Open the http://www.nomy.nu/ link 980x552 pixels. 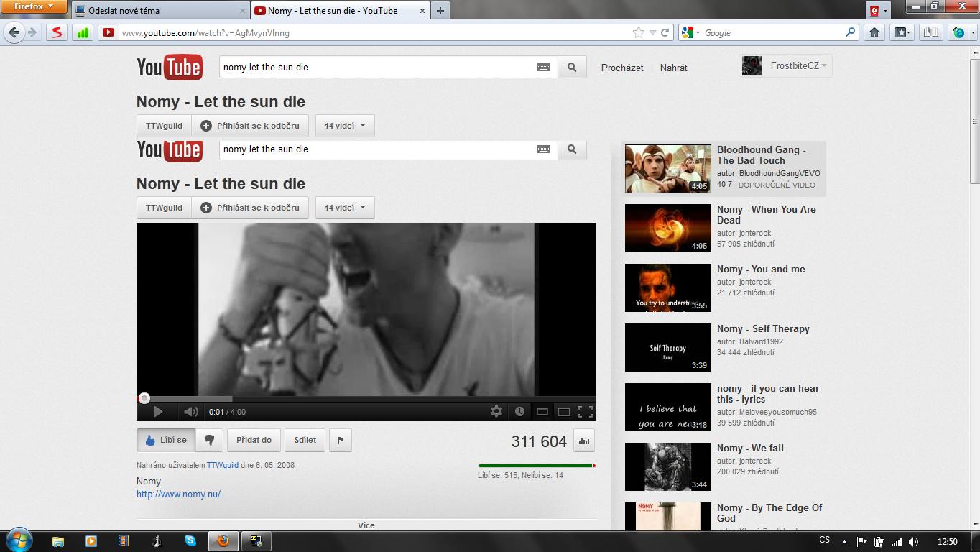point(178,494)
